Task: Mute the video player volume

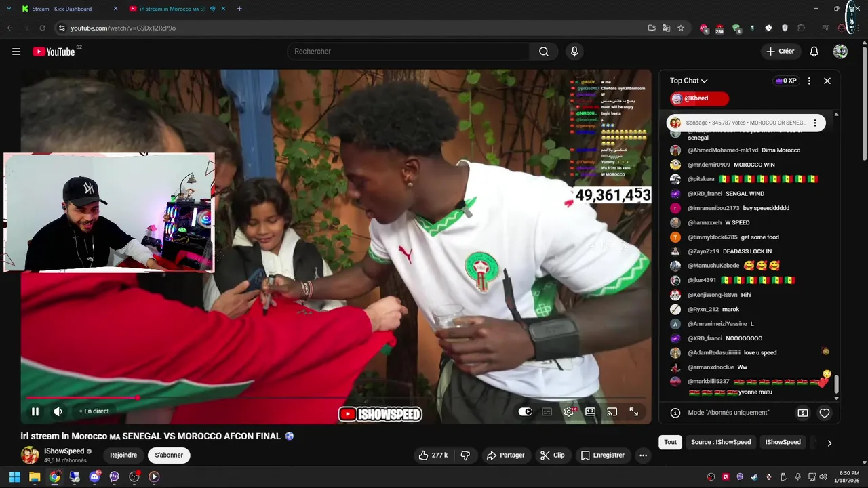Action: 58,411
